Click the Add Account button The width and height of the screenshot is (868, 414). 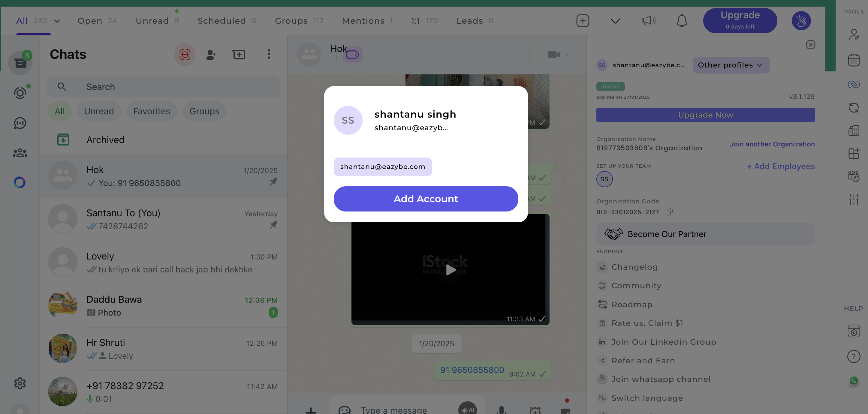tap(426, 199)
